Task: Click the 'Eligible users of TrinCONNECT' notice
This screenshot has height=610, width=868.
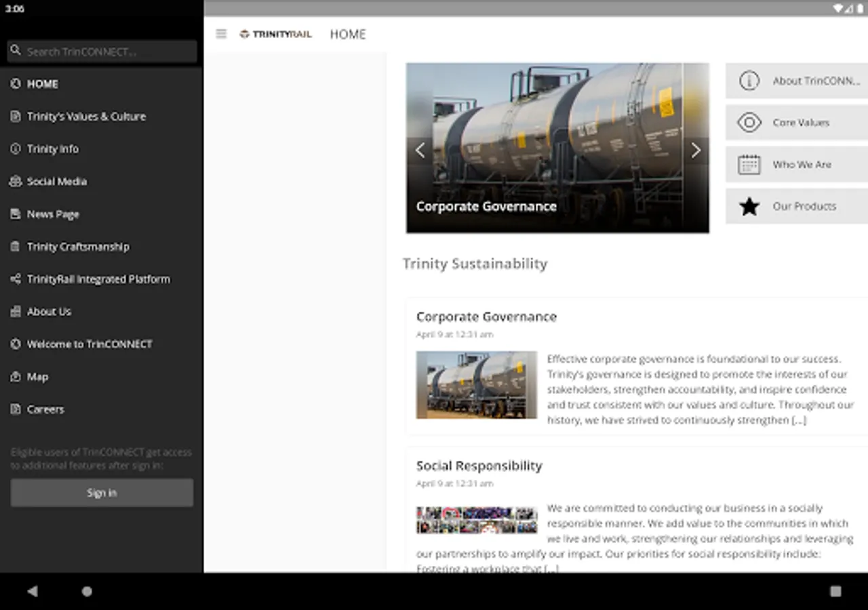Action: (x=102, y=459)
